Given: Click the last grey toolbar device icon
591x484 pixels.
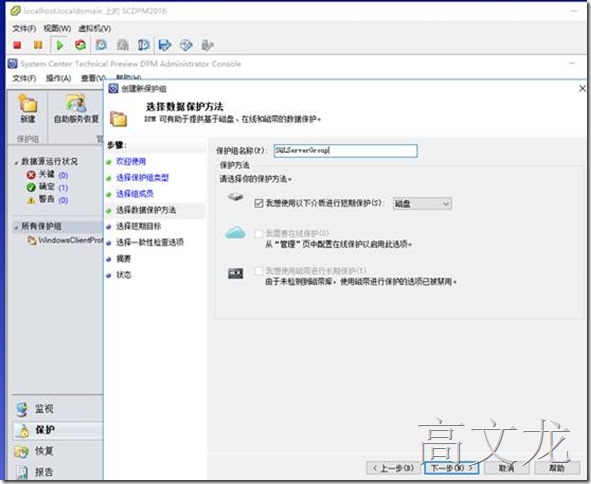Looking at the screenshot, I should (x=207, y=45).
